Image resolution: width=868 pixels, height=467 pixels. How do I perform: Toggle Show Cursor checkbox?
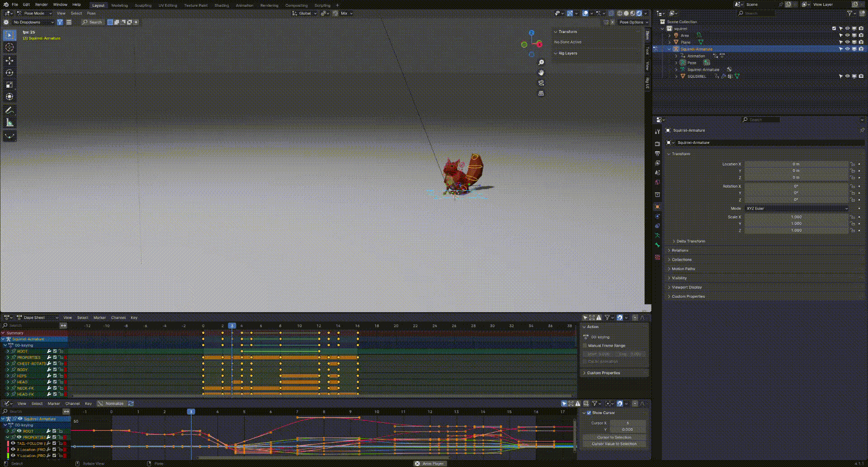coord(589,413)
